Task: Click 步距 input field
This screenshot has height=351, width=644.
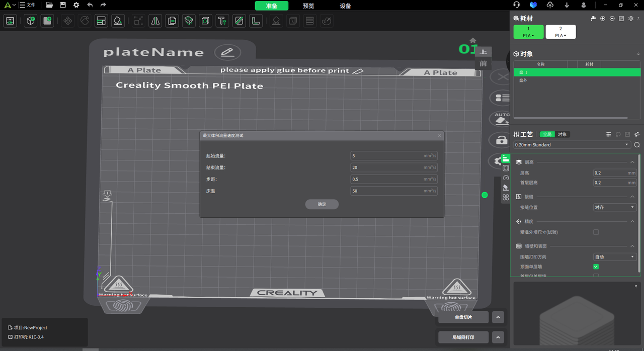Action: pos(394,179)
